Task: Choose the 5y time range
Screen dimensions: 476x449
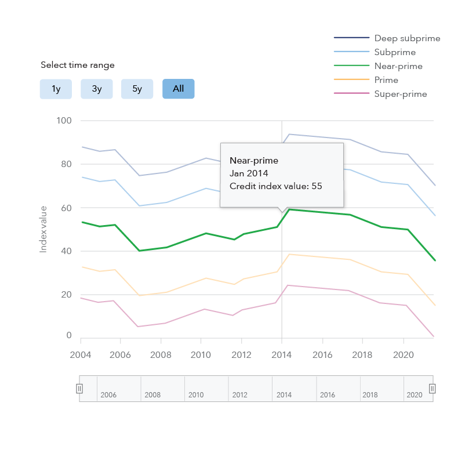Action: click(x=137, y=89)
